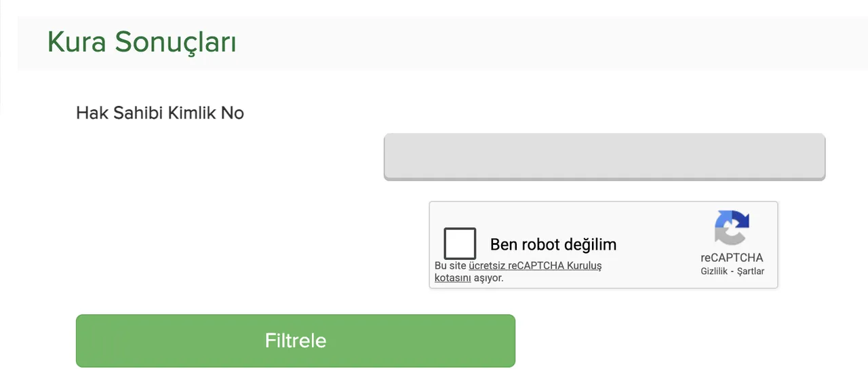868x382 pixels.
Task: Click the "Ben robot değilim" label text
Action: click(553, 244)
